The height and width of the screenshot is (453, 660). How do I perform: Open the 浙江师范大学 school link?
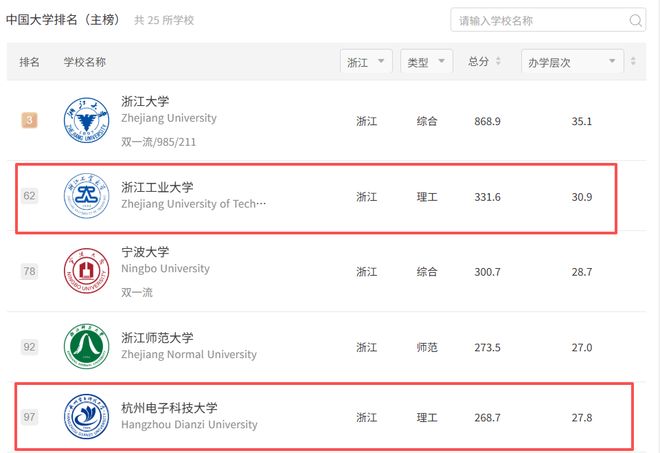click(x=157, y=337)
